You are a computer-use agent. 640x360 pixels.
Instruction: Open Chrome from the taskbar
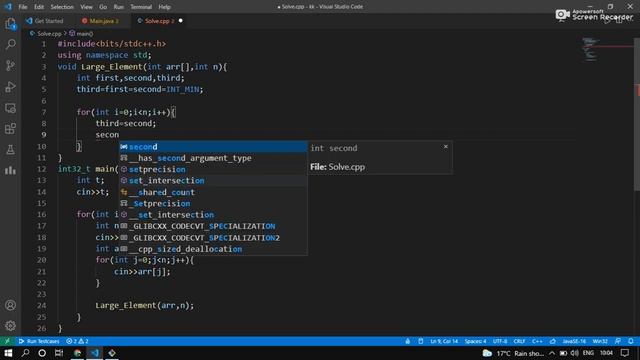tap(78, 353)
